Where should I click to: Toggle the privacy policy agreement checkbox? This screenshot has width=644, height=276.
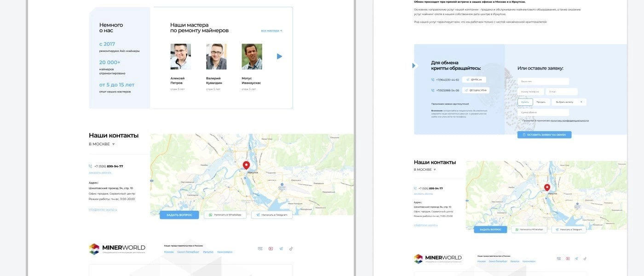pos(519,121)
